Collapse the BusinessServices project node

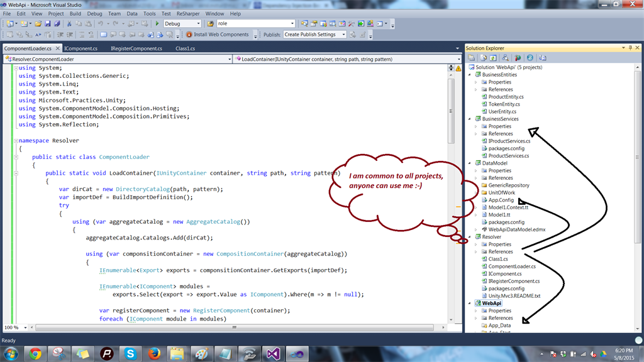(470, 119)
